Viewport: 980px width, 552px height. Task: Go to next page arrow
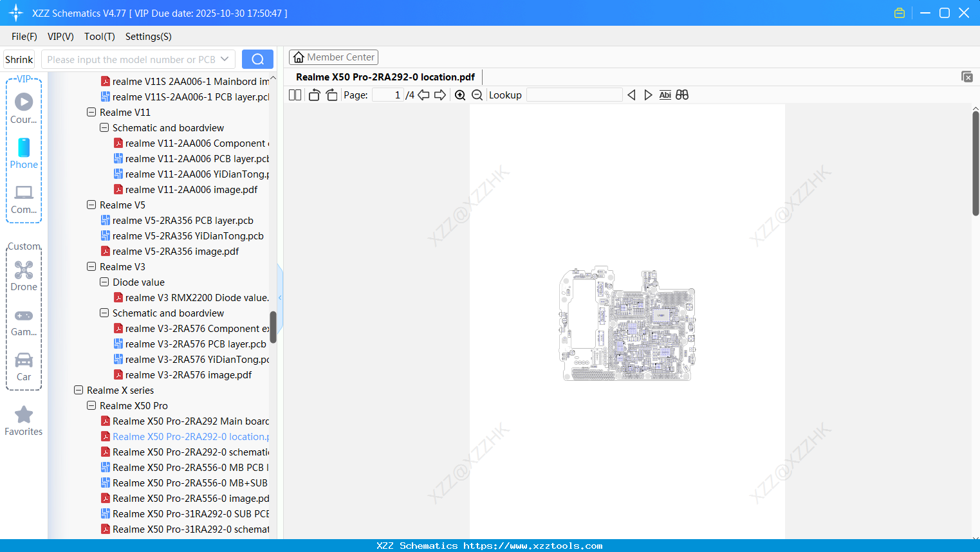440,95
